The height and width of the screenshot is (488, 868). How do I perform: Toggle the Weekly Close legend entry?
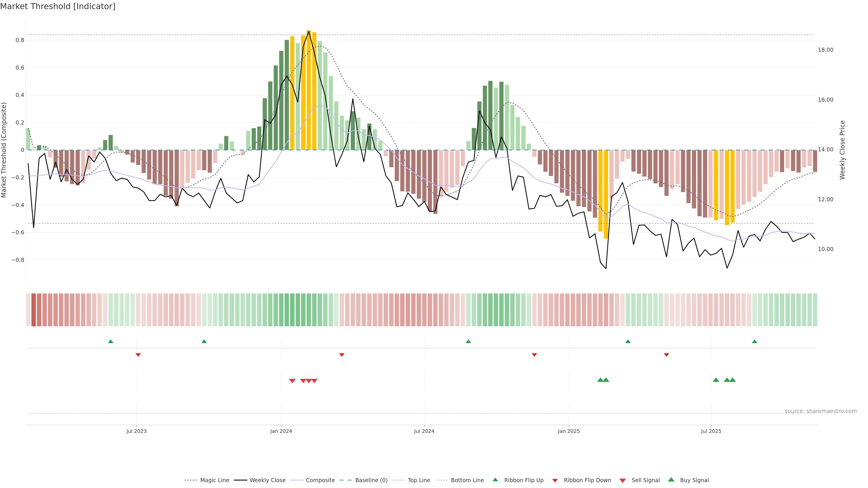pos(267,480)
